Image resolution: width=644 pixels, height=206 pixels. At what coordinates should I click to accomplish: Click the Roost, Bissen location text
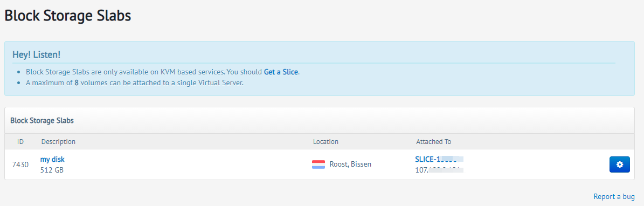(x=350, y=164)
